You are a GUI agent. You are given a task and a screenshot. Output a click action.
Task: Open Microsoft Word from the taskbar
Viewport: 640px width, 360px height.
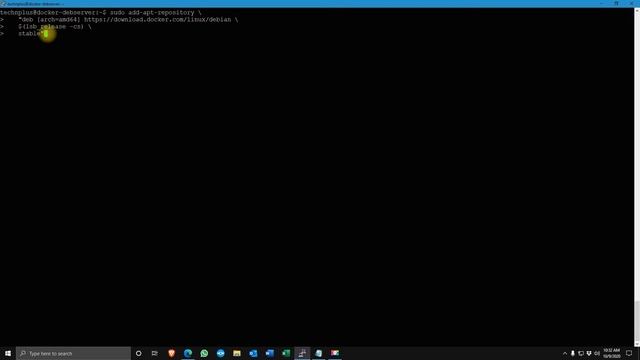click(x=269, y=353)
